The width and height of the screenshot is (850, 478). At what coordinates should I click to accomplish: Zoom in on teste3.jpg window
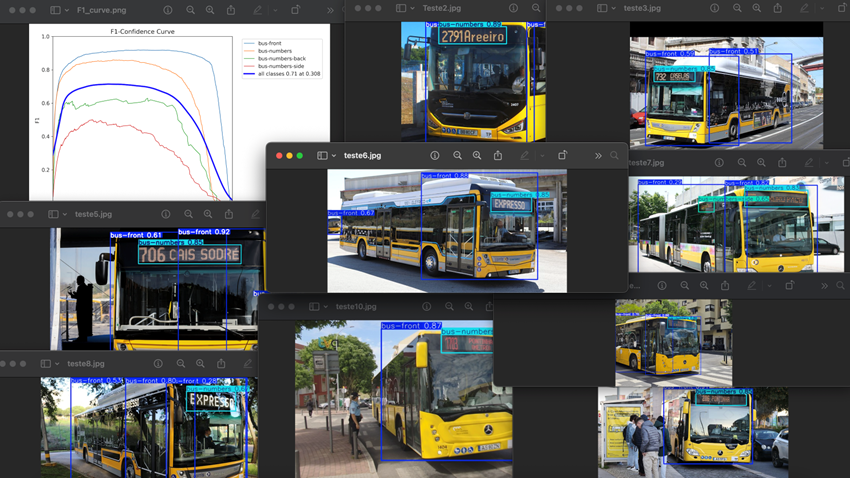click(757, 8)
